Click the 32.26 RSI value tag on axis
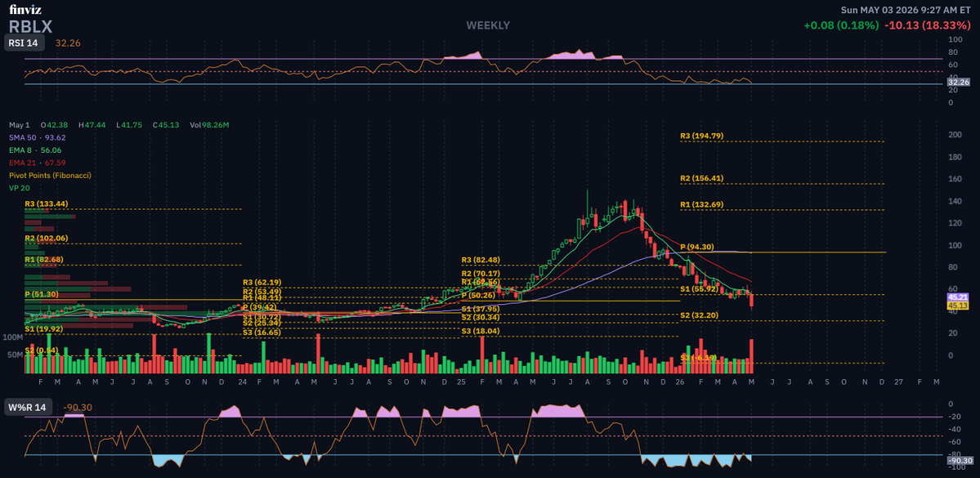Screen dimensions: 980x478 click(x=957, y=82)
